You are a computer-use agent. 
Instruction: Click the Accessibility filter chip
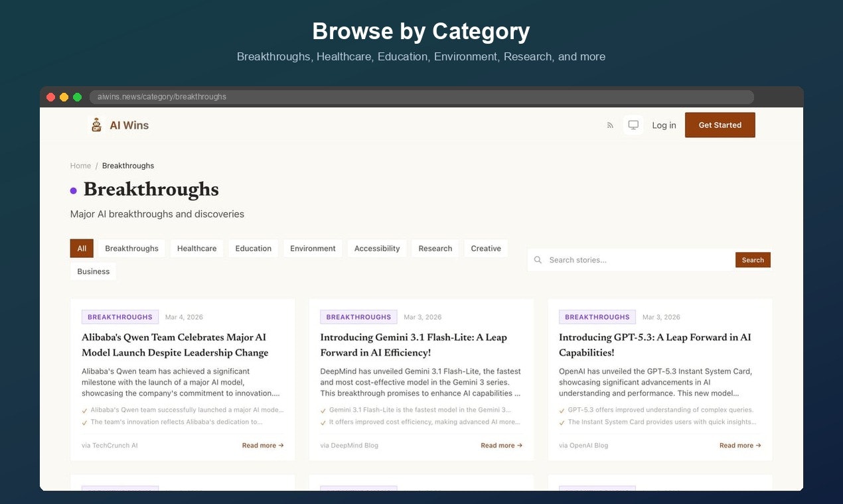pyautogui.click(x=376, y=248)
